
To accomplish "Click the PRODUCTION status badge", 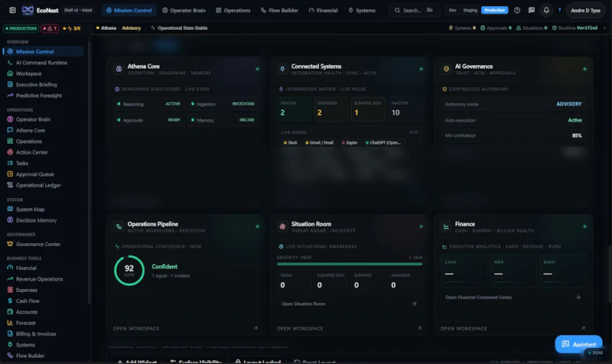I will [x=21, y=28].
